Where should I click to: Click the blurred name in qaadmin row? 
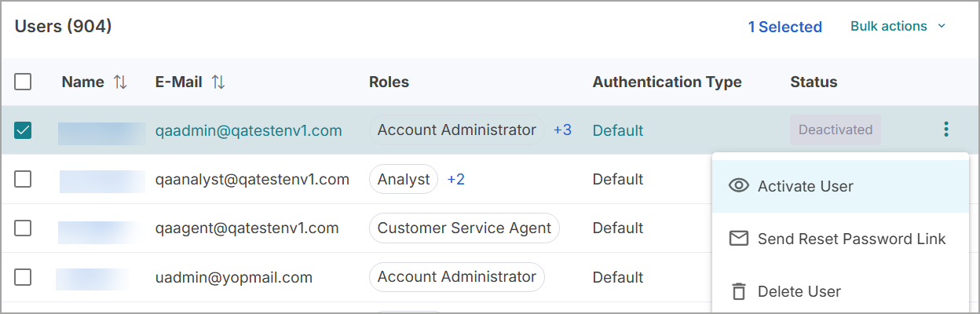(x=102, y=133)
